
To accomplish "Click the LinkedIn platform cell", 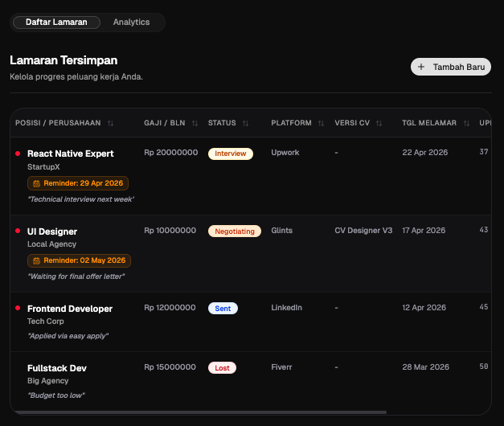I will tap(286, 308).
